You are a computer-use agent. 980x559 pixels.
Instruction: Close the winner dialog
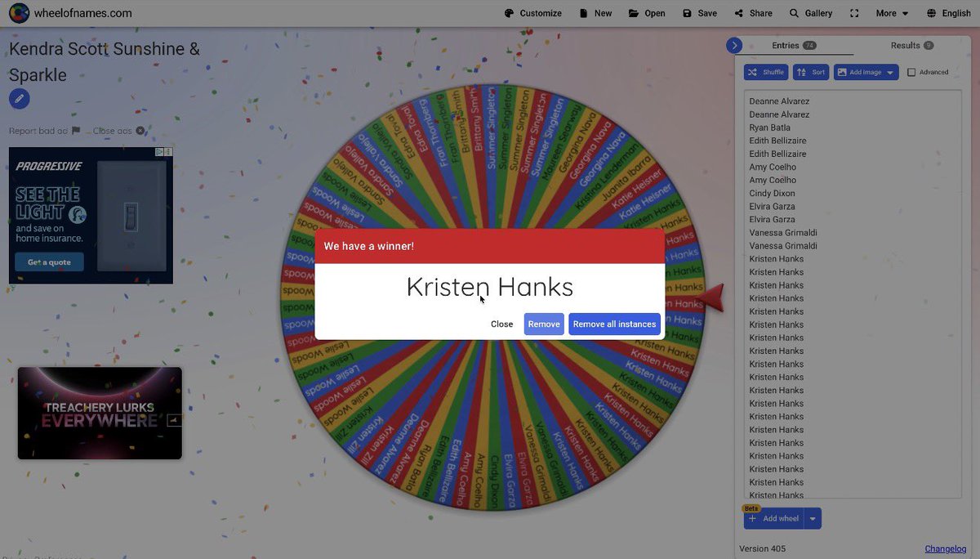coord(501,324)
